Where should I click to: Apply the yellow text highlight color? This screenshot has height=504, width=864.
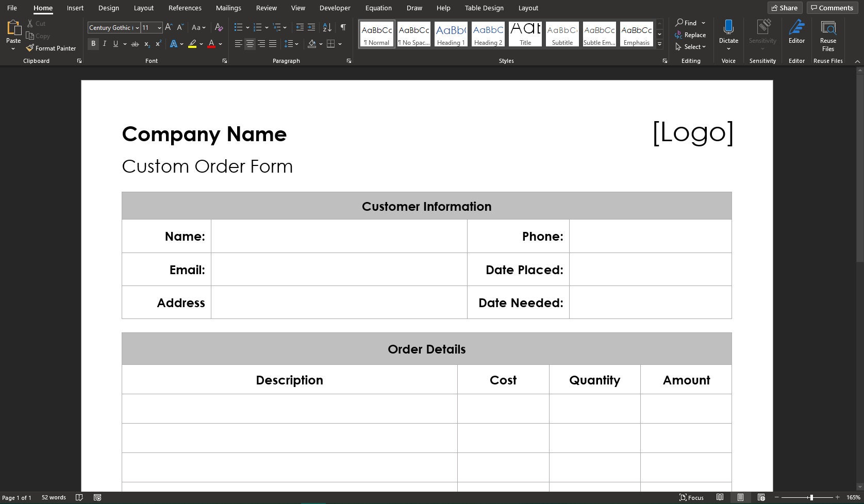[192, 44]
